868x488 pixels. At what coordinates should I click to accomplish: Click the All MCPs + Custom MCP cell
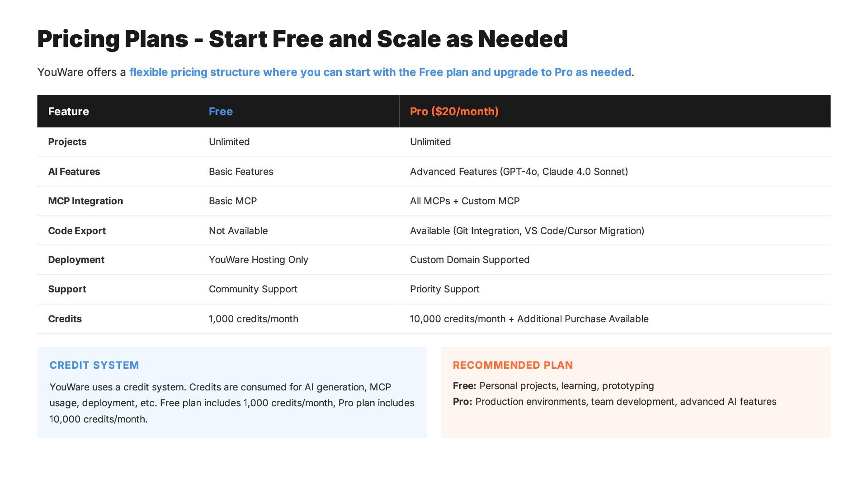click(x=464, y=201)
